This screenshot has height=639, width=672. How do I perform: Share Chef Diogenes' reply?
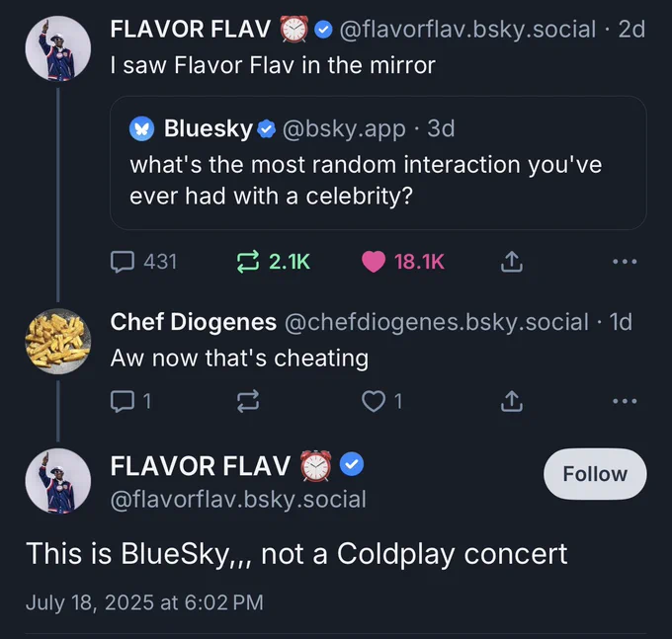511,401
